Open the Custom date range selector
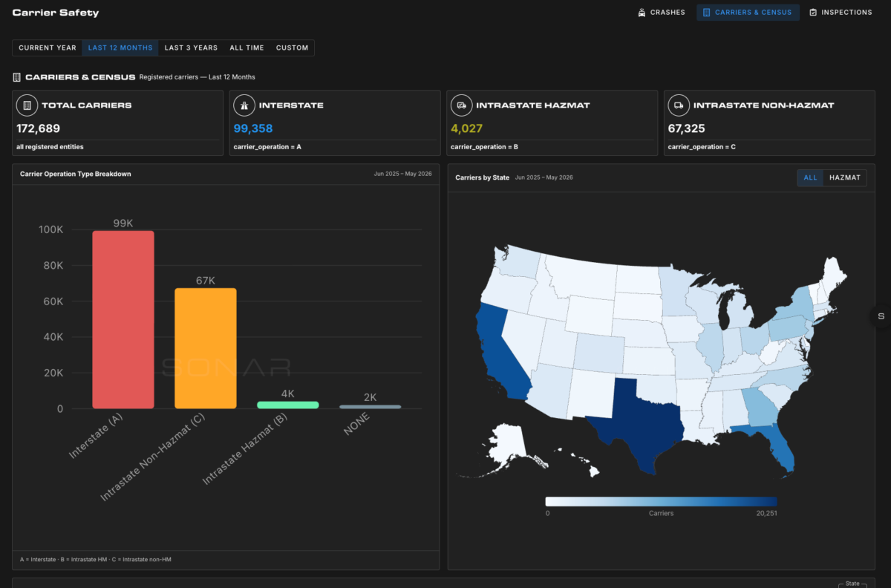Image resolution: width=891 pixels, height=588 pixels. [292, 48]
